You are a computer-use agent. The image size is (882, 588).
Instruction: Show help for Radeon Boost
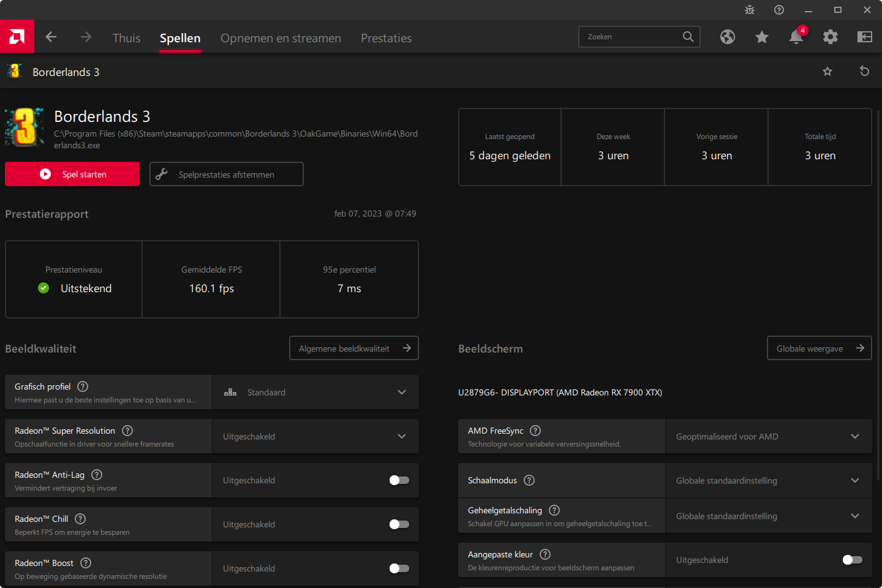(x=86, y=563)
